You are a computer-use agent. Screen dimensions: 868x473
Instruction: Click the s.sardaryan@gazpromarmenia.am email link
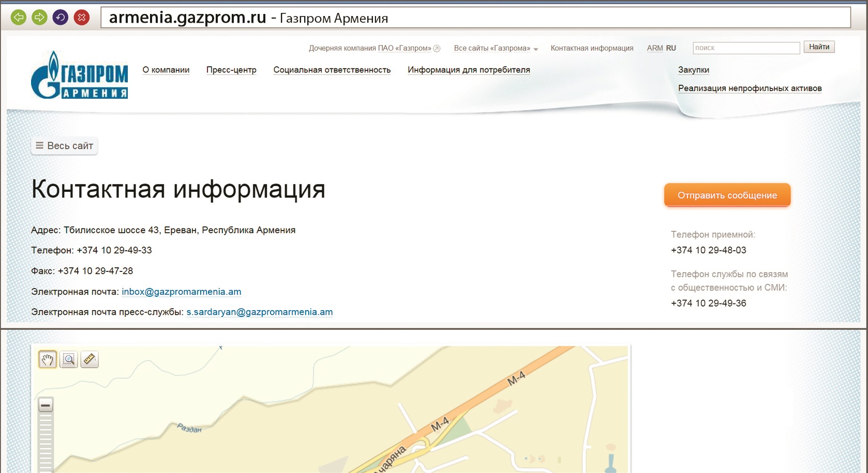click(x=260, y=312)
